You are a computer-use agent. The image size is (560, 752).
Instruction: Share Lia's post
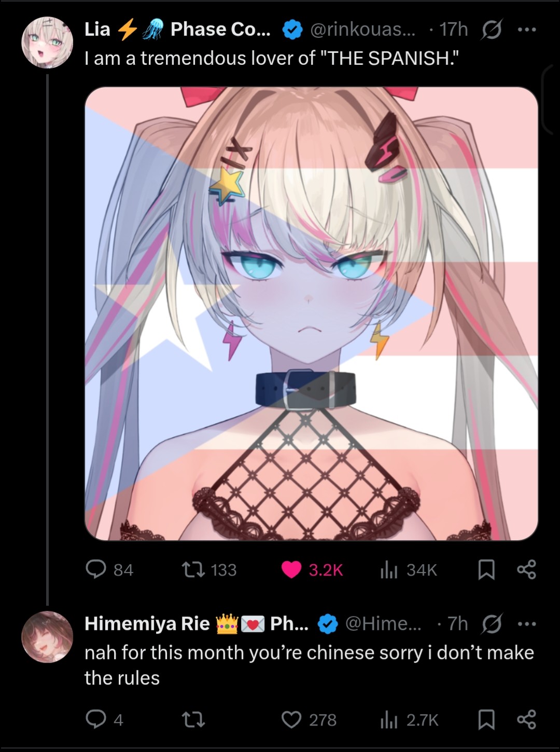pyautogui.click(x=526, y=570)
